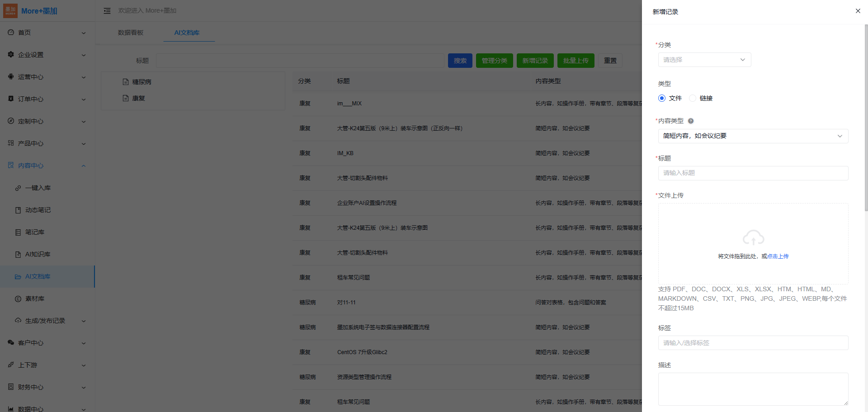Open AI知识库 in the sidebar
The height and width of the screenshot is (412, 868).
38,254
